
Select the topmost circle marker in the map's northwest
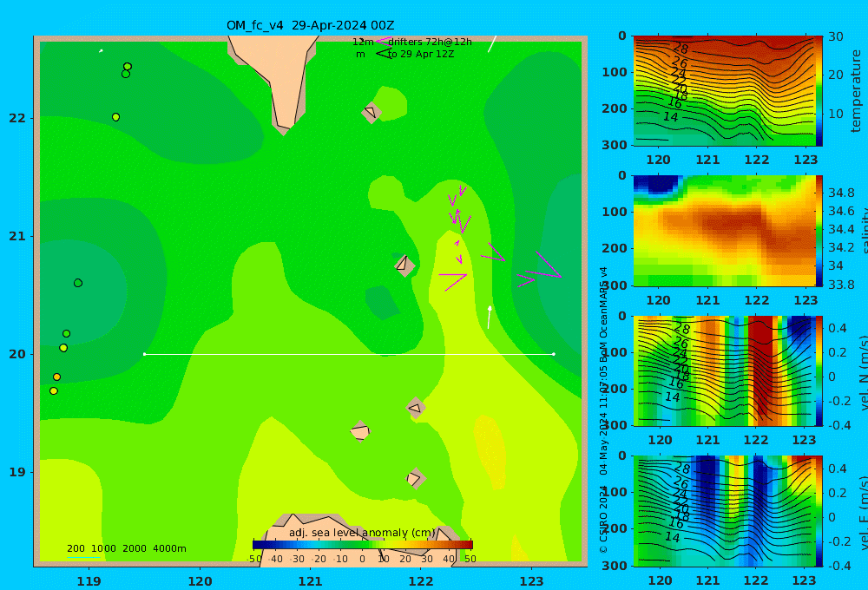(x=128, y=67)
